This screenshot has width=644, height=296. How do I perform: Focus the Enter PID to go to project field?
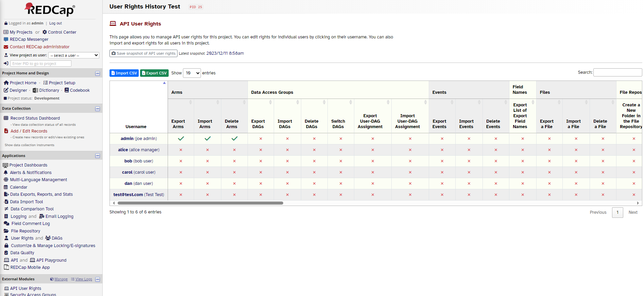coord(41,64)
